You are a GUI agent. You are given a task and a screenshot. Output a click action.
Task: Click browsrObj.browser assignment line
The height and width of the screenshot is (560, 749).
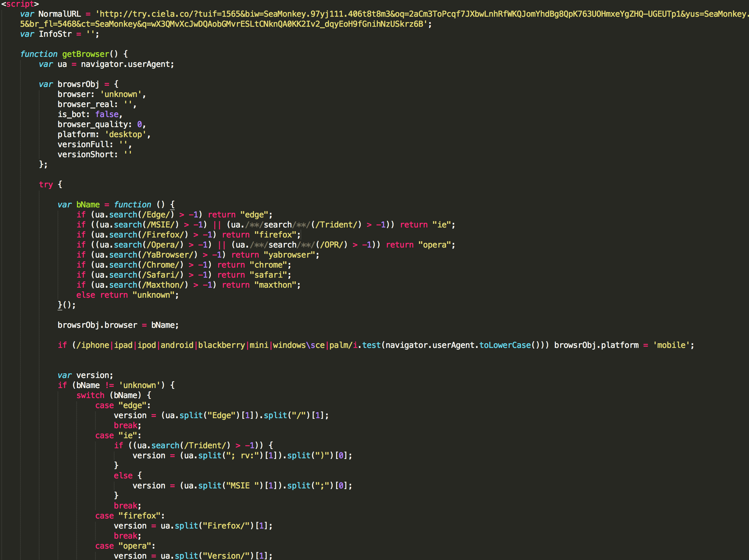[118, 325]
